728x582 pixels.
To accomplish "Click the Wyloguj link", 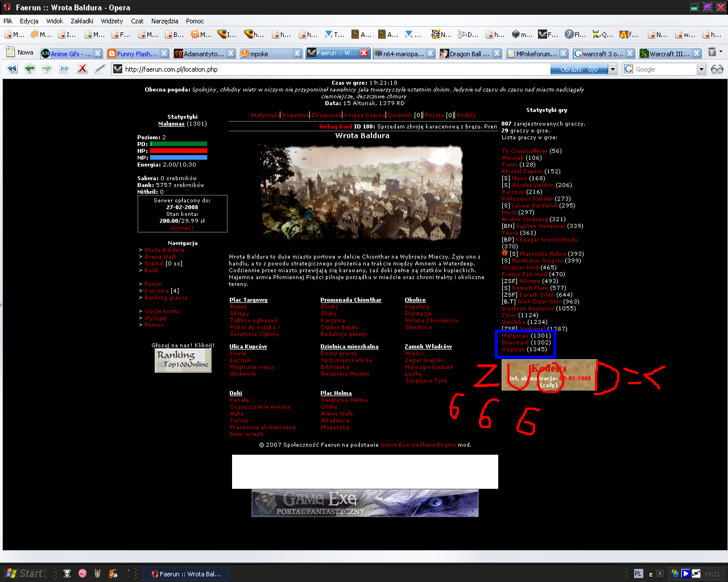I will pyautogui.click(x=155, y=318).
